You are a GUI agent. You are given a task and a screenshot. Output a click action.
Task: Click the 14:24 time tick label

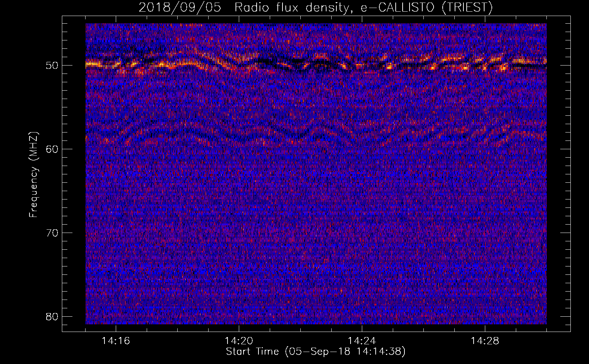click(x=362, y=341)
